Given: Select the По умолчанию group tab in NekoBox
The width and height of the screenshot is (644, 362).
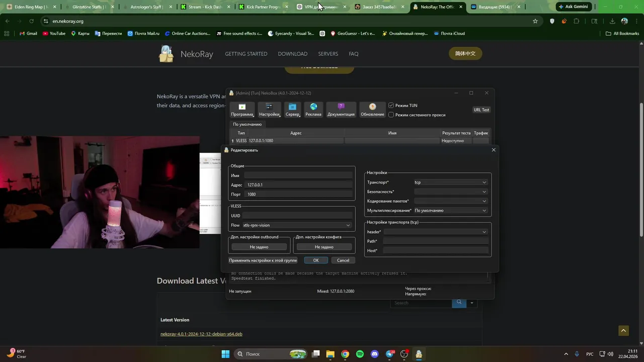Looking at the screenshot, I should click(x=247, y=124).
